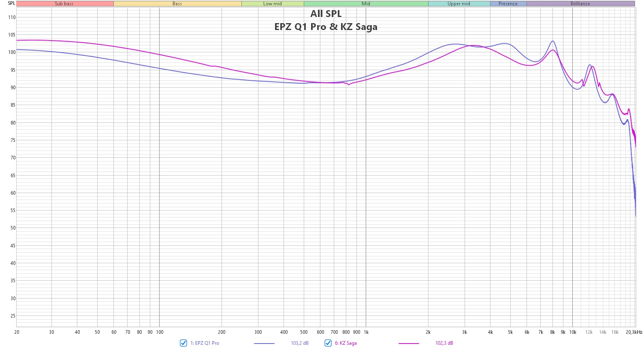Screen dimensions: 644x348
Task: Click the 2k frequency axis label
Action: point(428,332)
